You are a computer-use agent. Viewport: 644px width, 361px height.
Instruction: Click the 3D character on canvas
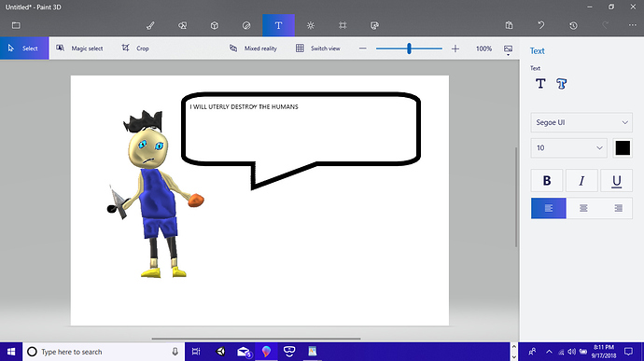tap(155, 194)
